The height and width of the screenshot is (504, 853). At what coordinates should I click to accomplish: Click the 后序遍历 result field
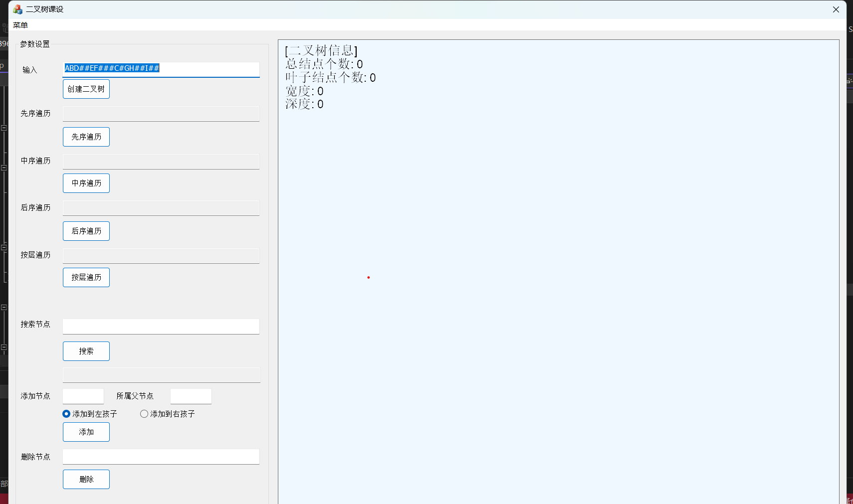coord(161,208)
